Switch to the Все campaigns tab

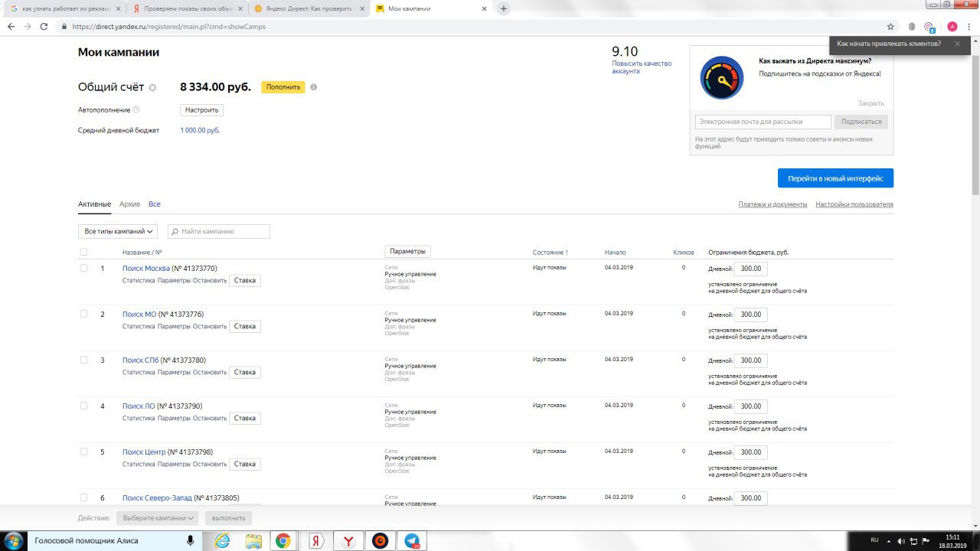click(x=155, y=204)
